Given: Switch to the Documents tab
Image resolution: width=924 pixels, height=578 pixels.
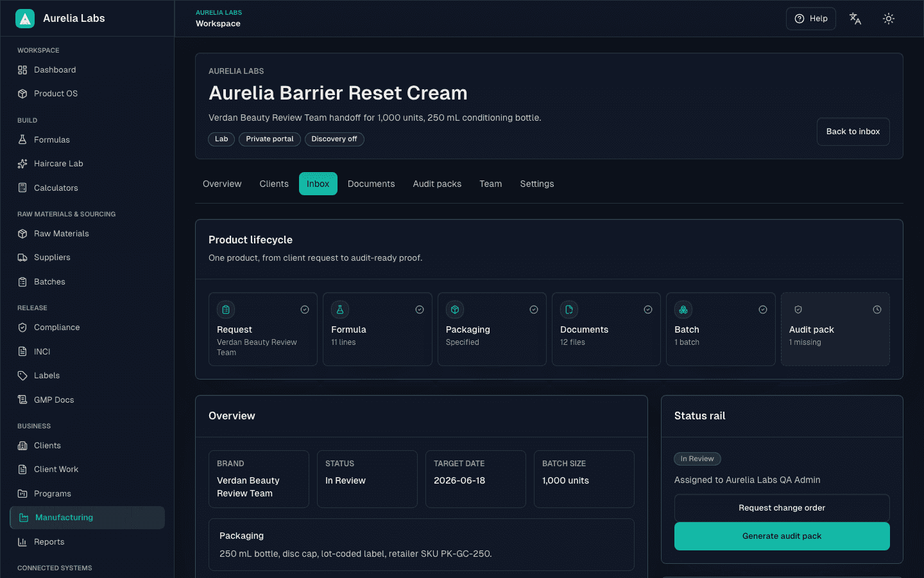Looking at the screenshot, I should point(372,184).
